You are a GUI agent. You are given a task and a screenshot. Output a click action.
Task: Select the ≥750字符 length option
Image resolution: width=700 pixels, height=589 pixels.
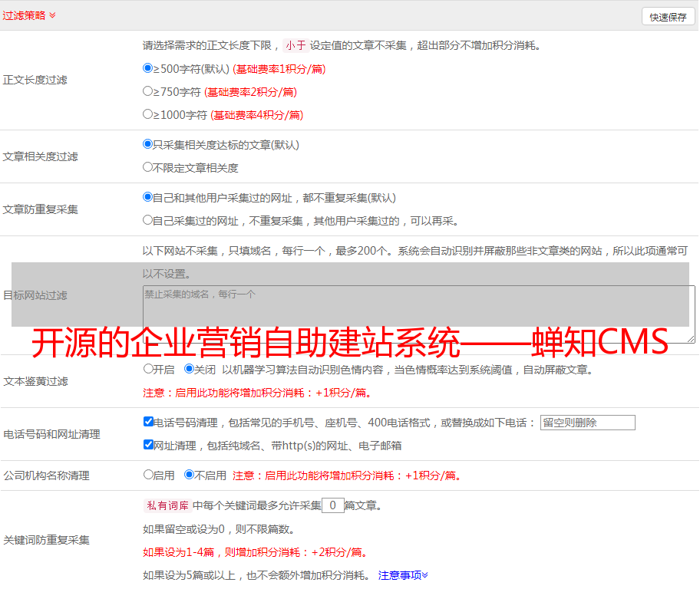[x=148, y=91]
